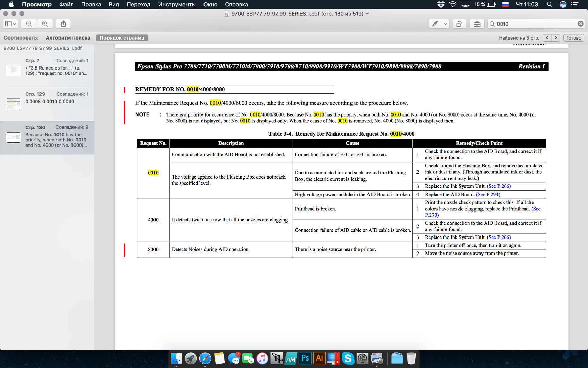This screenshot has width=588, height=368.
Task: Select the Стр. 7 search result
Action: pos(47,70)
